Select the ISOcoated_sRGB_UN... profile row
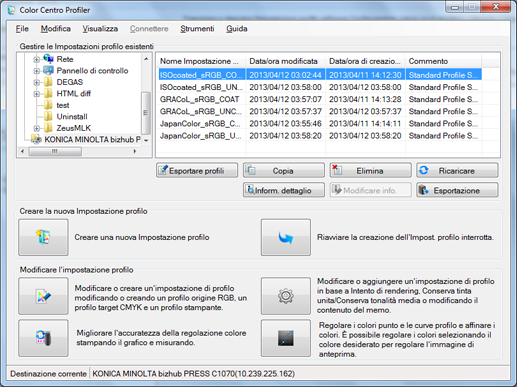517x387 pixels. [320, 87]
